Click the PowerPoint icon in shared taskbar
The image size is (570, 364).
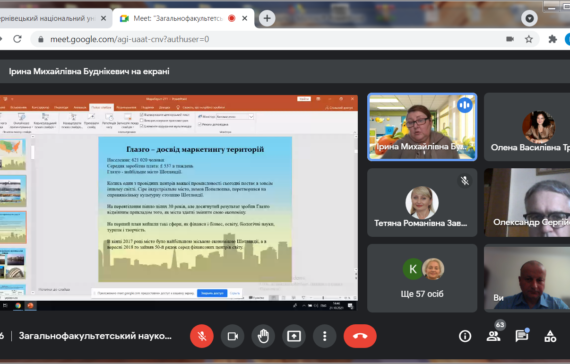coord(30,305)
